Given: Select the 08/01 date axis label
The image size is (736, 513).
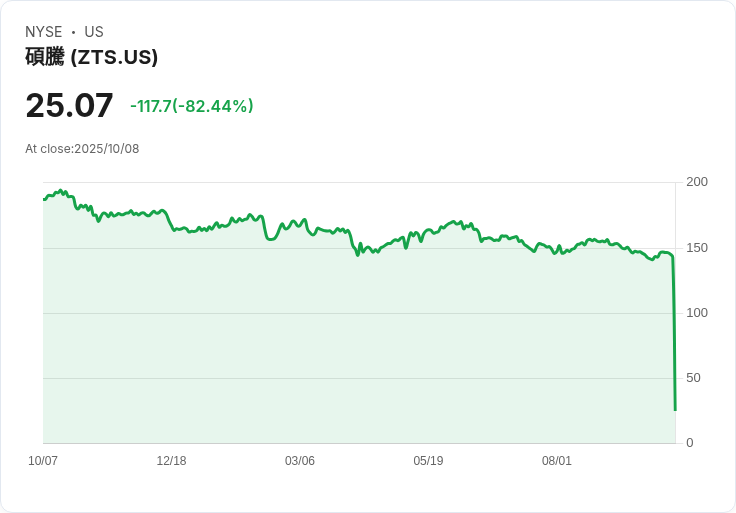Looking at the screenshot, I should pos(557,461).
